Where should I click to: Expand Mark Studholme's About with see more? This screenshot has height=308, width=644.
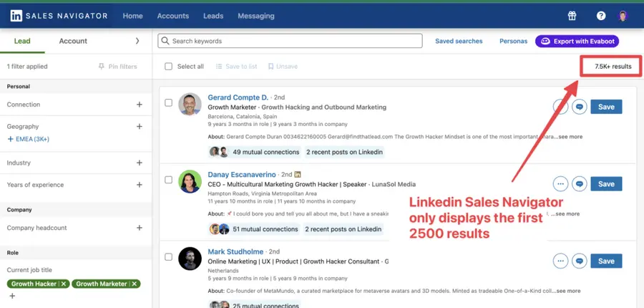tap(567, 291)
